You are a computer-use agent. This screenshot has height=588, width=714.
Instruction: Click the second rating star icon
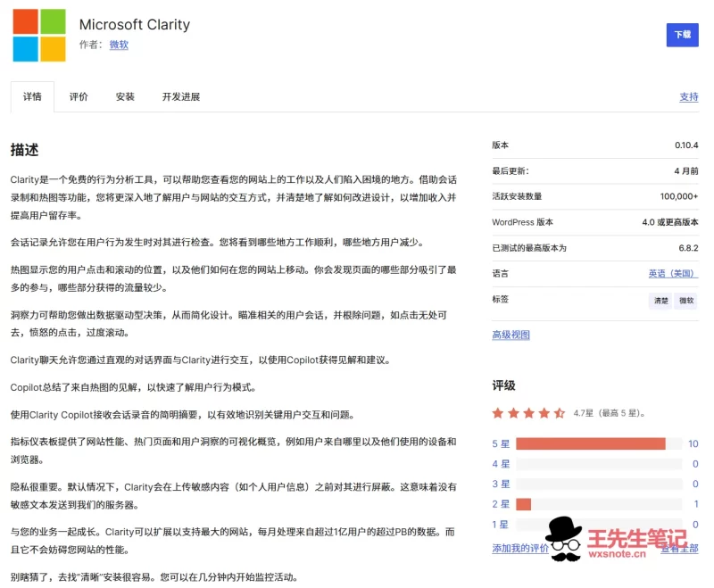click(x=513, y=413)
